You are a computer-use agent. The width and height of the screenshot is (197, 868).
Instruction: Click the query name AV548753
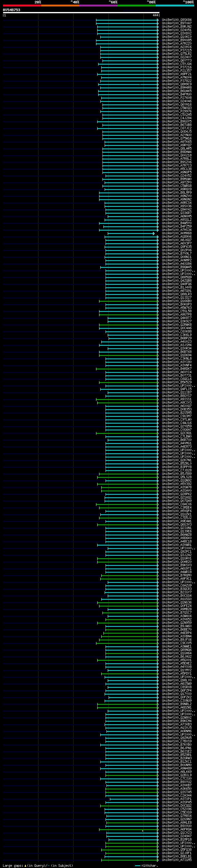11,10
